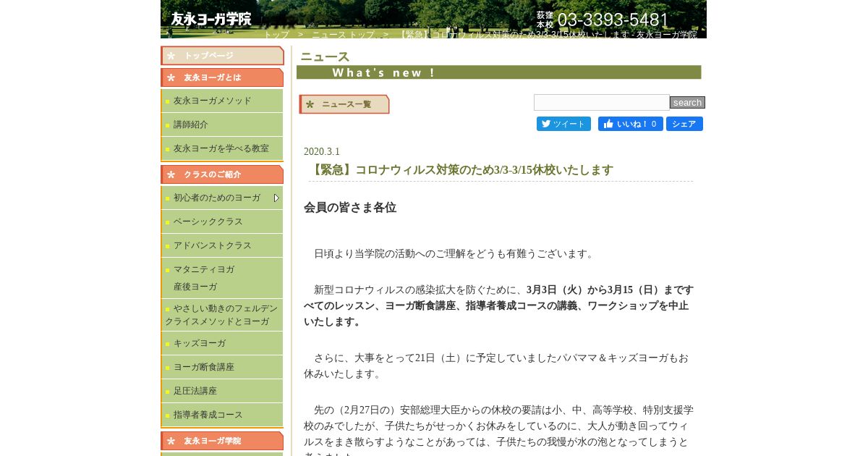Select ヨーガ断食講座 in sidebar
The width and height of the screenshot is (868, 456).
click(x=222, y=367)
